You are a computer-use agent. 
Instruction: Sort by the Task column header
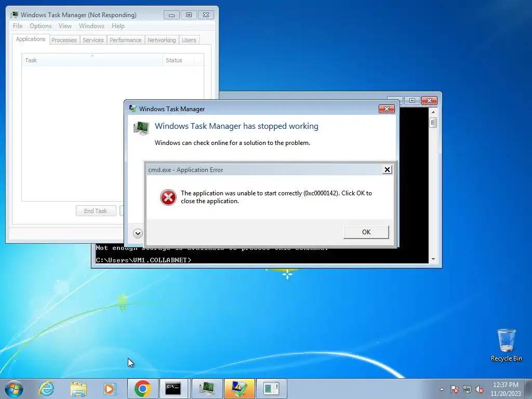pyautogui.click(x=92, y=60)
